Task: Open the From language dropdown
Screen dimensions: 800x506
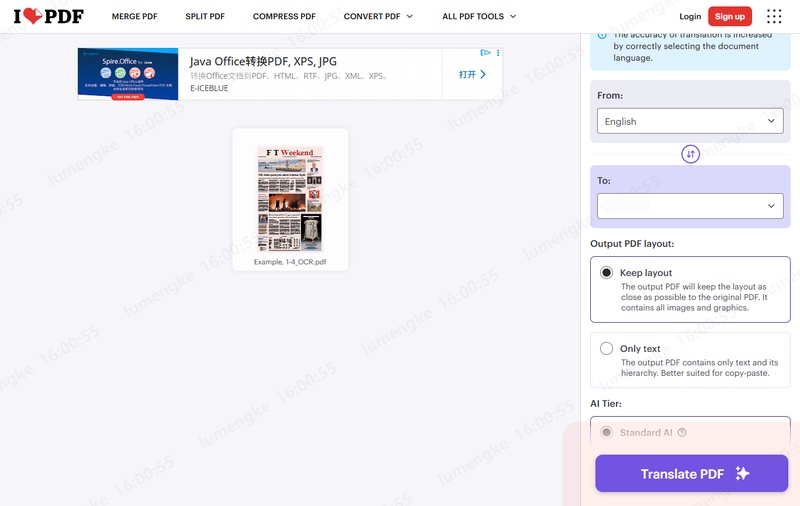Action: click(690, 121)
